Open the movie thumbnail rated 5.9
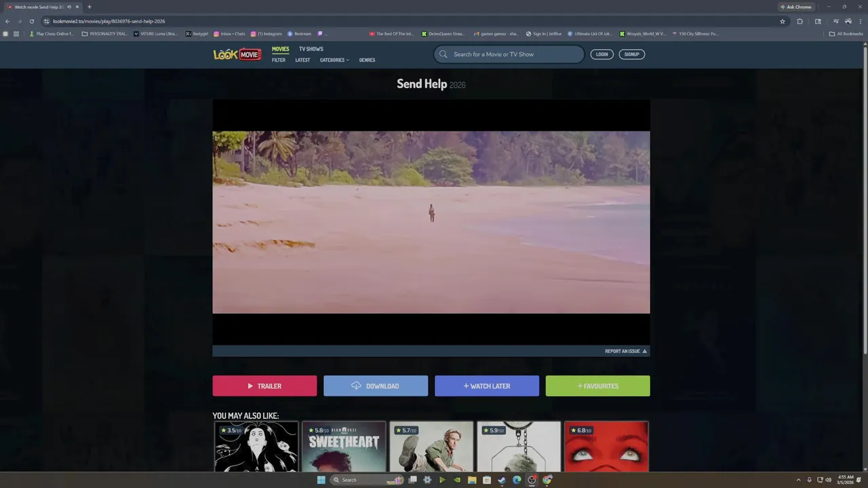Screen dimensions: 868x488 coord(519,447)
